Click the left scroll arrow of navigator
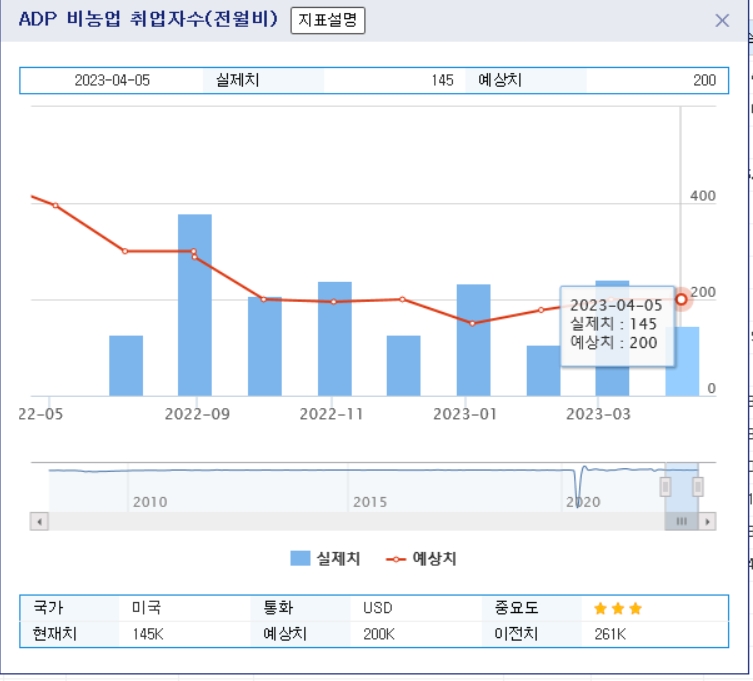The width and height of the screenshot is (753, 681). pos(39,521)
